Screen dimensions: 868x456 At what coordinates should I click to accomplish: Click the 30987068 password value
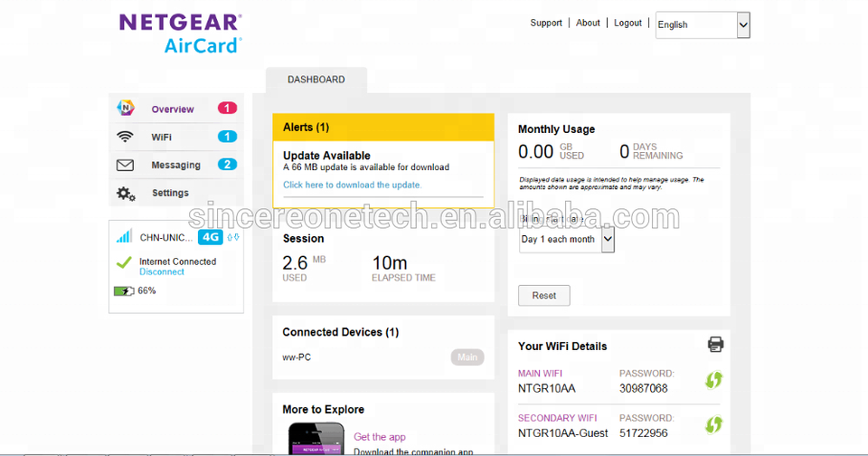643,388
